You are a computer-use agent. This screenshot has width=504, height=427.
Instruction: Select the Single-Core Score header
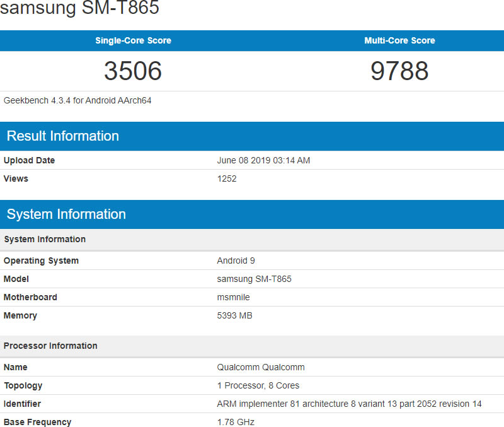click(133, 40)
